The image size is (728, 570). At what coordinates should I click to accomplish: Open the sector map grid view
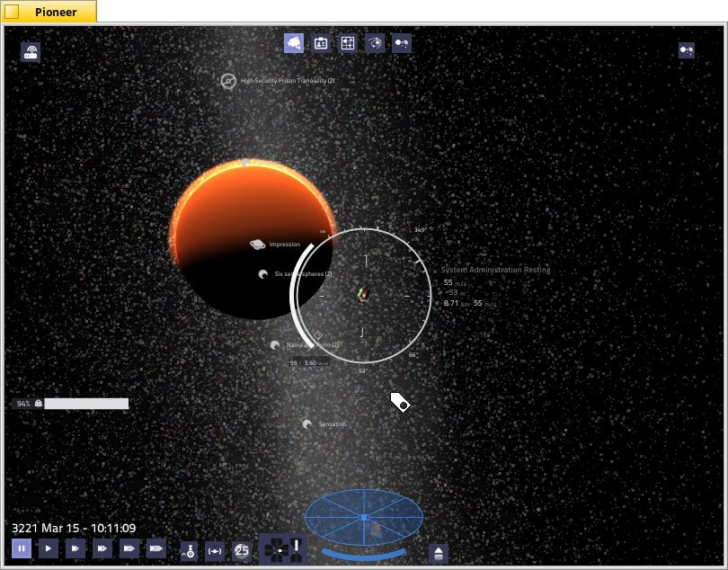point(348,43)
